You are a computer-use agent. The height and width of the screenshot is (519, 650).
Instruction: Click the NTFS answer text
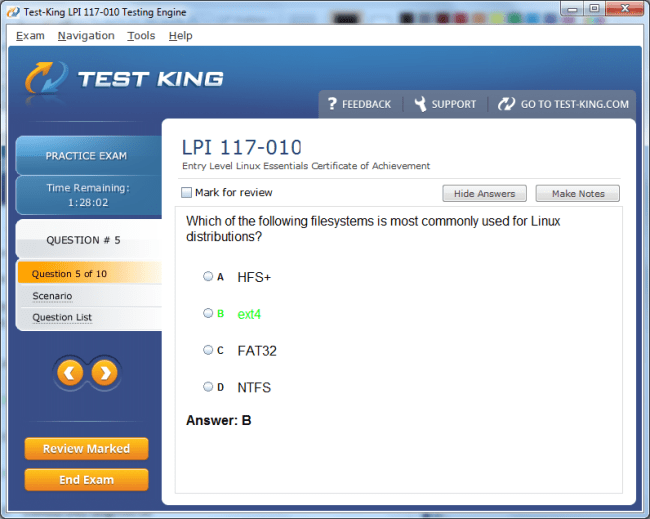(254, 387)
